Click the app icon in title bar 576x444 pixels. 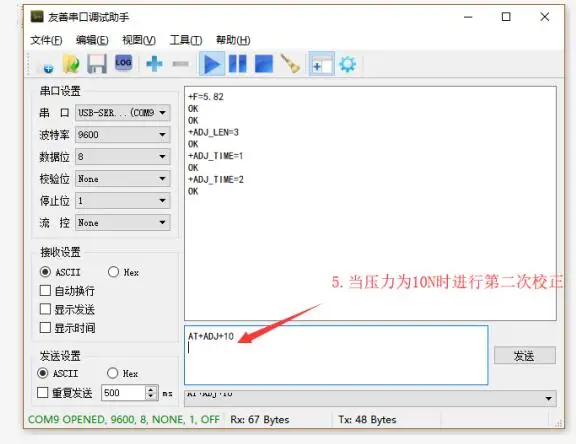point(37,17)
